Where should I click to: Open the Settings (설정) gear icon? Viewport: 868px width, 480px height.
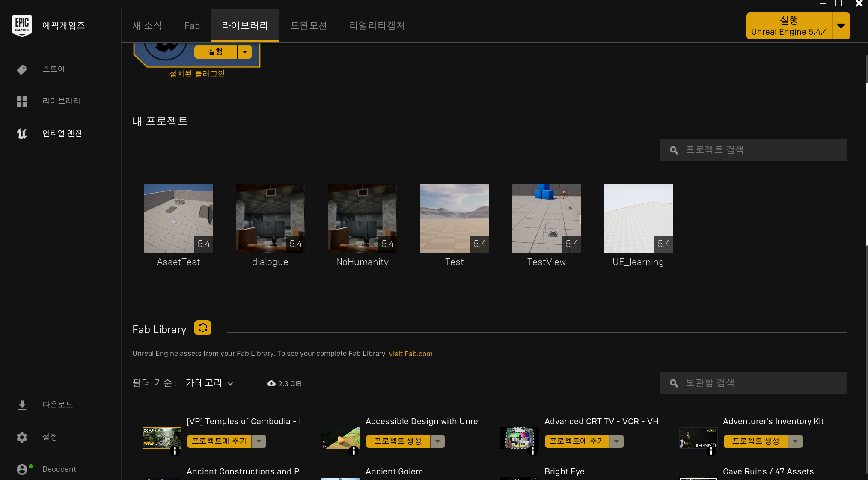[x=22, y=437]
